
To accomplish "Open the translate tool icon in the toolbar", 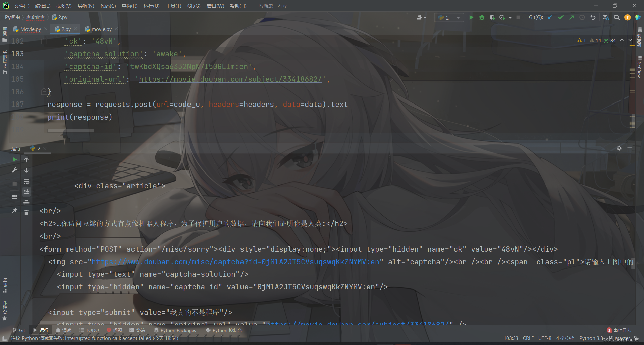I will coord(606,17).
